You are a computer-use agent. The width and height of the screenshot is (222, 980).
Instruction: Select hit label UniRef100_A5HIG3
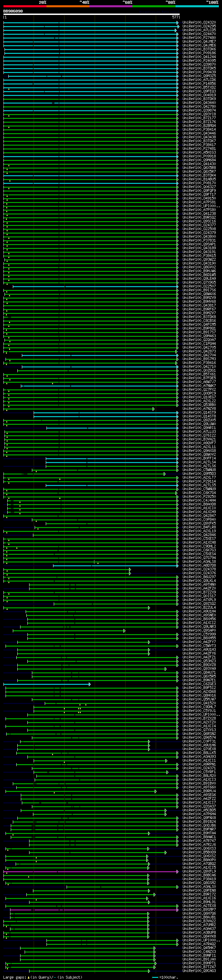199,153
